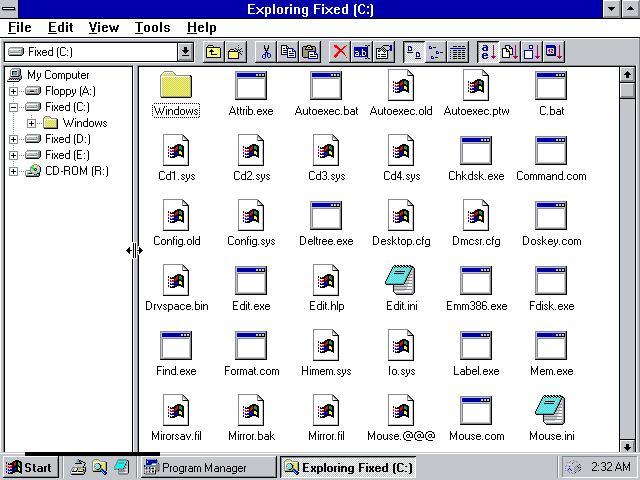
Task: Rename item using a.b icon
Action: [362, 52]
